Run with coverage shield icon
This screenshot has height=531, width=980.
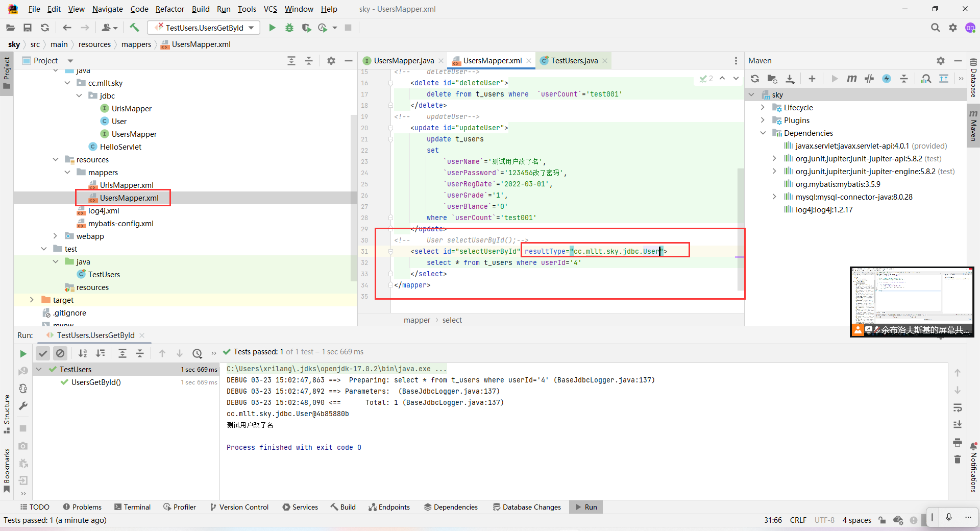pos(306,28)
